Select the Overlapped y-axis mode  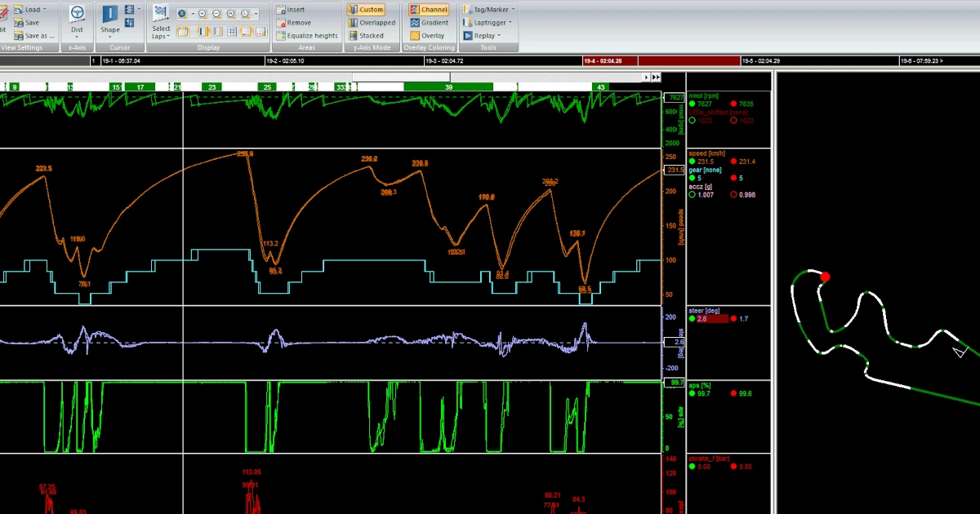[x=372, y=23]
